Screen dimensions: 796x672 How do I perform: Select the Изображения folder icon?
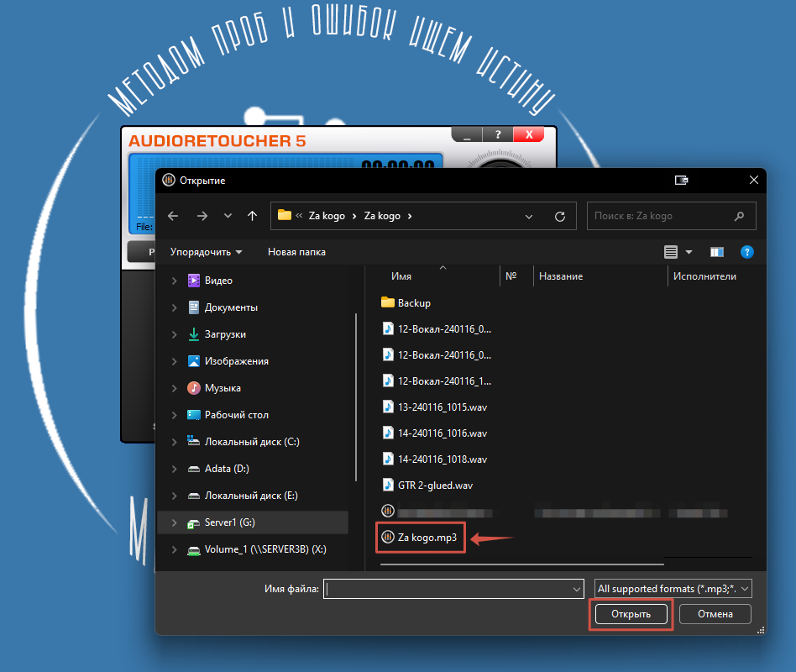click(194, 361)
